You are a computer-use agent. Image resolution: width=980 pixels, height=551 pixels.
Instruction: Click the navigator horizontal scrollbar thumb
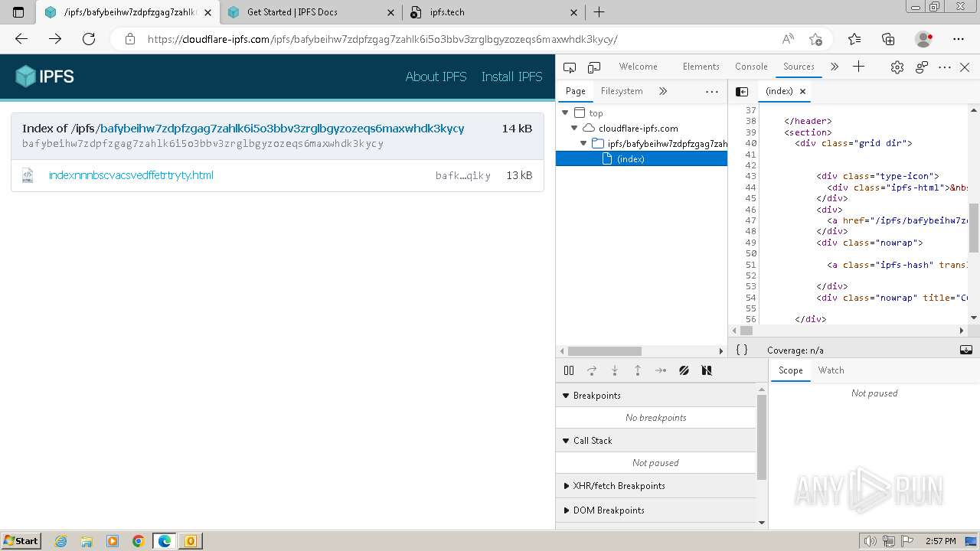605,351
